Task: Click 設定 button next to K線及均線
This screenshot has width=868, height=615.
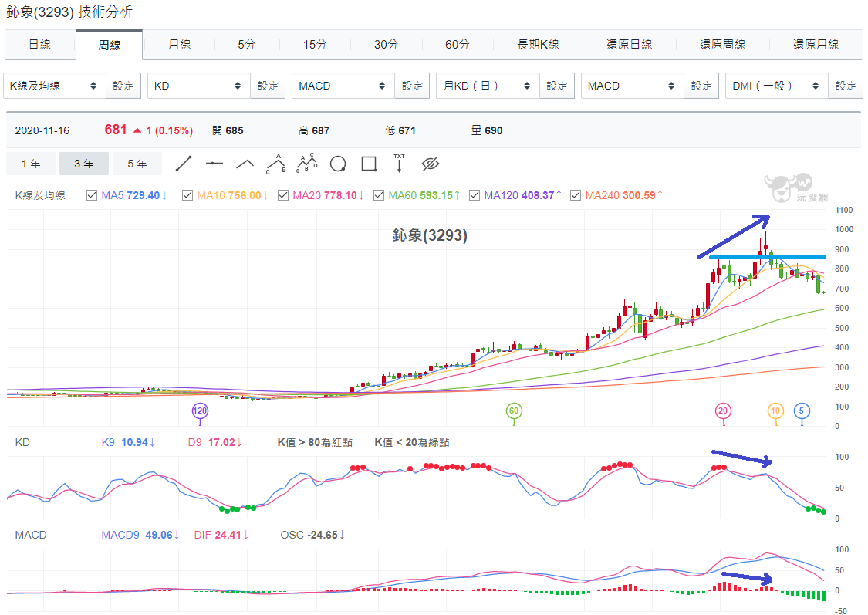Action: (123, 86)
